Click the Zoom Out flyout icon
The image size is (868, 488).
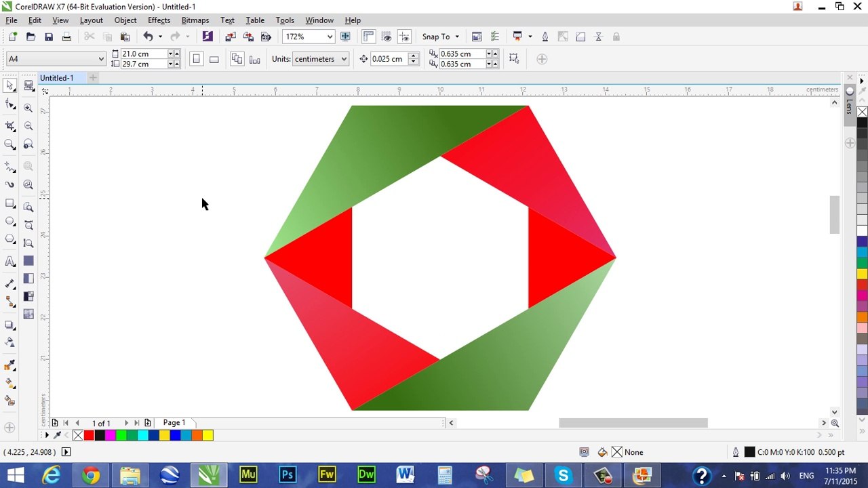[x=28, y=126]
